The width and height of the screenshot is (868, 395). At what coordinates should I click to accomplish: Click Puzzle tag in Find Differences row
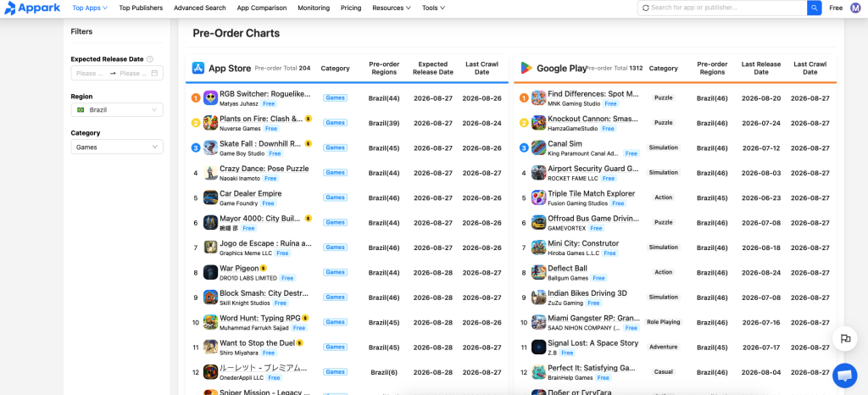tap(663, 98)
